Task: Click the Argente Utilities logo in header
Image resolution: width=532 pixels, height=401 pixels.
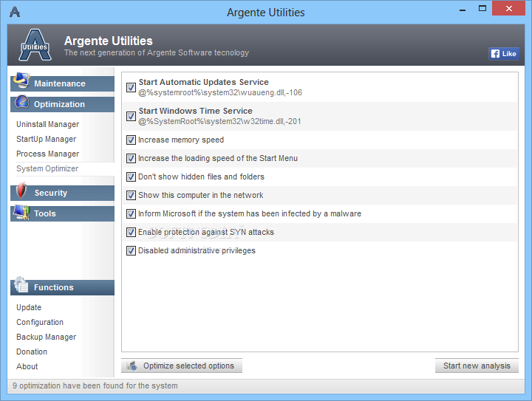Action: click(35, 45)
